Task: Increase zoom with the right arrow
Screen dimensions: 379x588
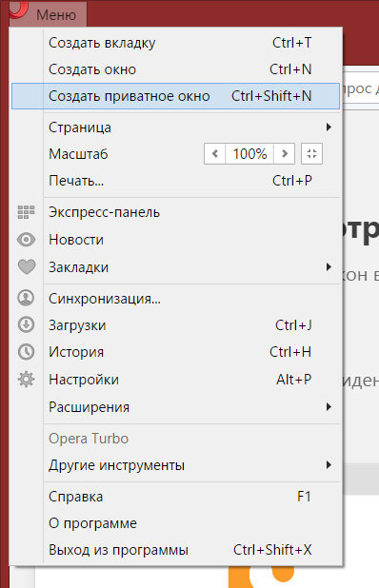Action: coord(285,154)
